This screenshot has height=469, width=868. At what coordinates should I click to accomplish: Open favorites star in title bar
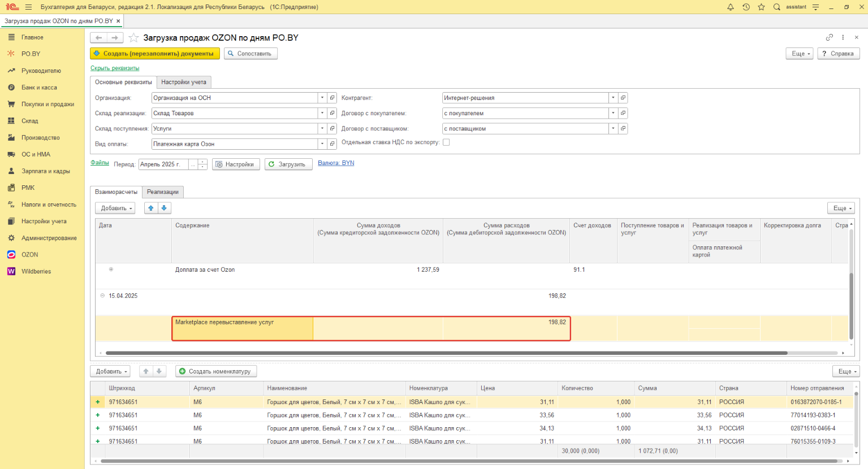click(761, 7)
